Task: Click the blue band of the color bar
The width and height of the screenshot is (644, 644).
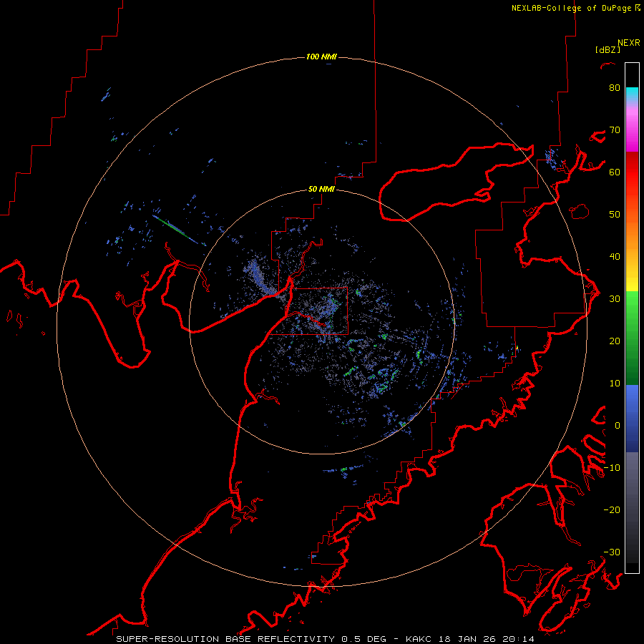Action: 632,418
